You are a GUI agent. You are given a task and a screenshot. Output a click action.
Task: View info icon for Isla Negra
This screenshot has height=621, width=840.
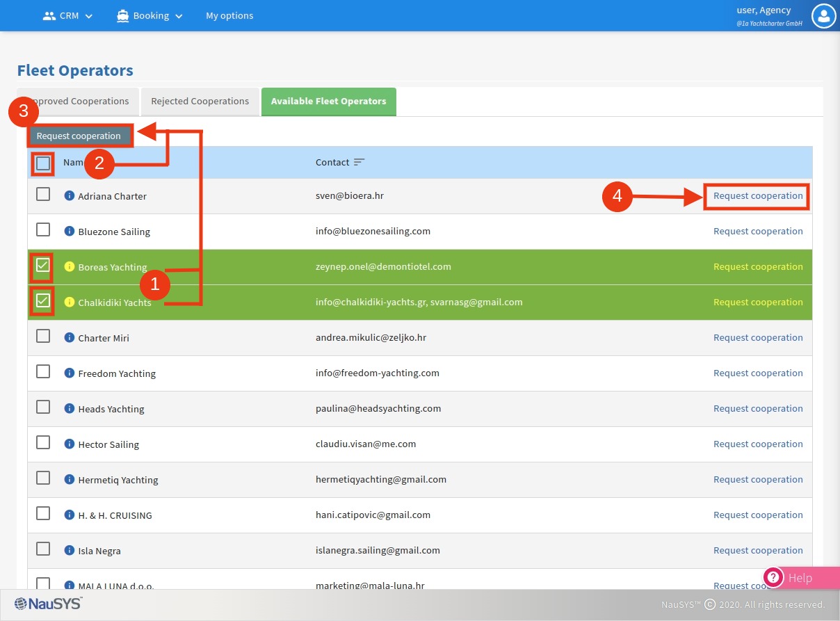point(69,551)
